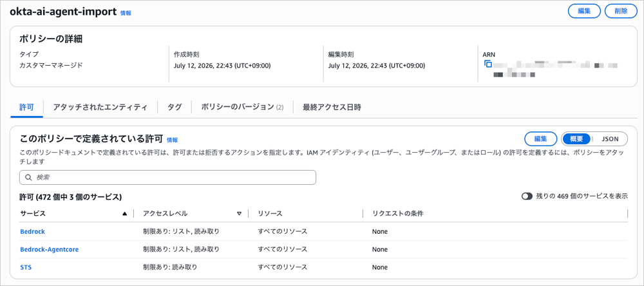Click すべてのリソース in Bedrock-Agentcore row
This screenshot has width=644, height=286.
click(x=283, y=249)
